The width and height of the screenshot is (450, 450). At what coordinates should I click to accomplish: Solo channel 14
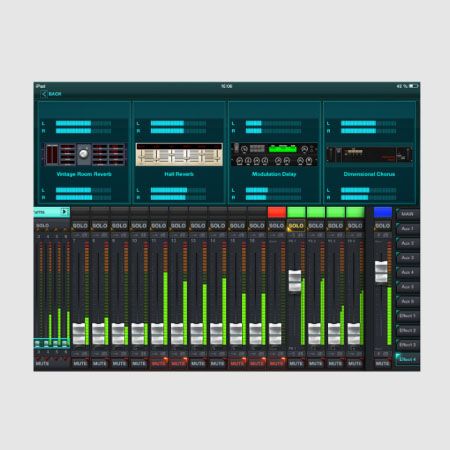[218, 226]
